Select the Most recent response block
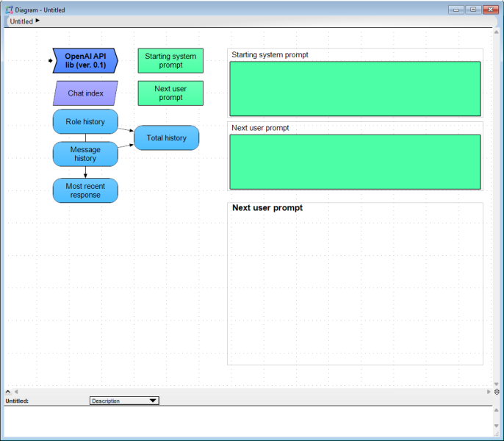 (x=85, y=190)
